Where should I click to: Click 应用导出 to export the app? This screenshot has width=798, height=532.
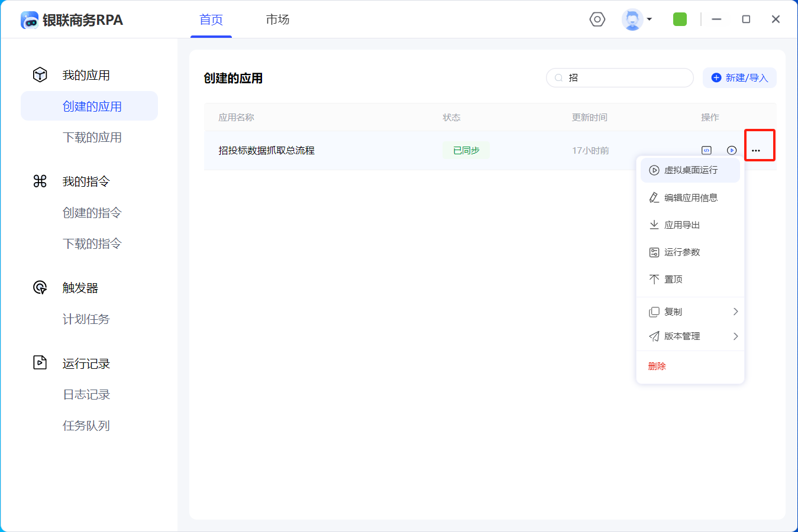click(681, 225)
